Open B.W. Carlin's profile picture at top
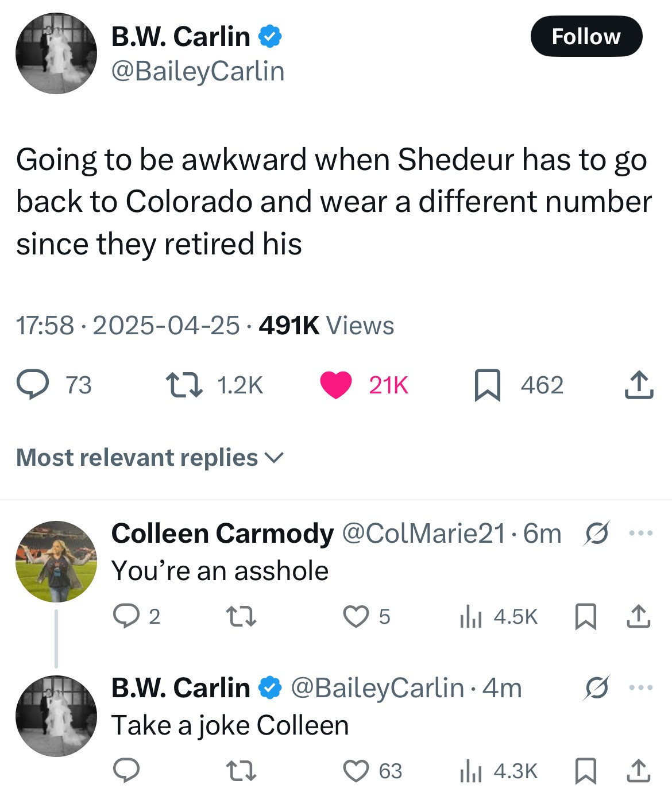 click(x=56, y=53)
